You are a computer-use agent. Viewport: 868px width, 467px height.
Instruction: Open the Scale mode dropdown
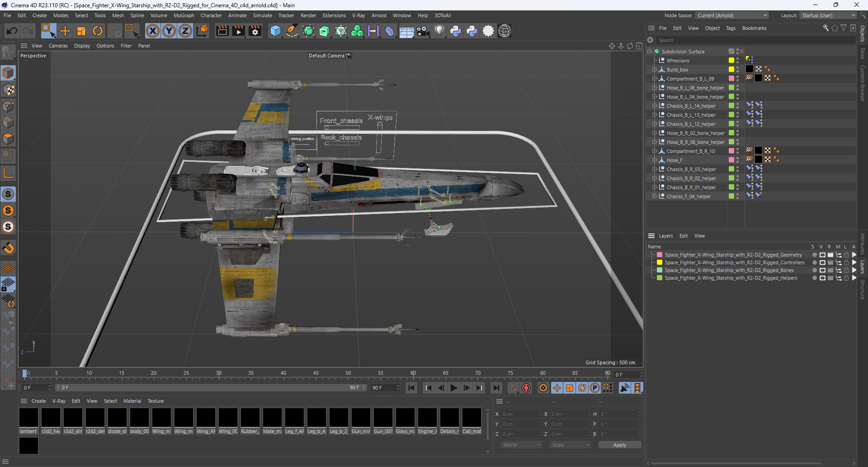pos(571,445)
